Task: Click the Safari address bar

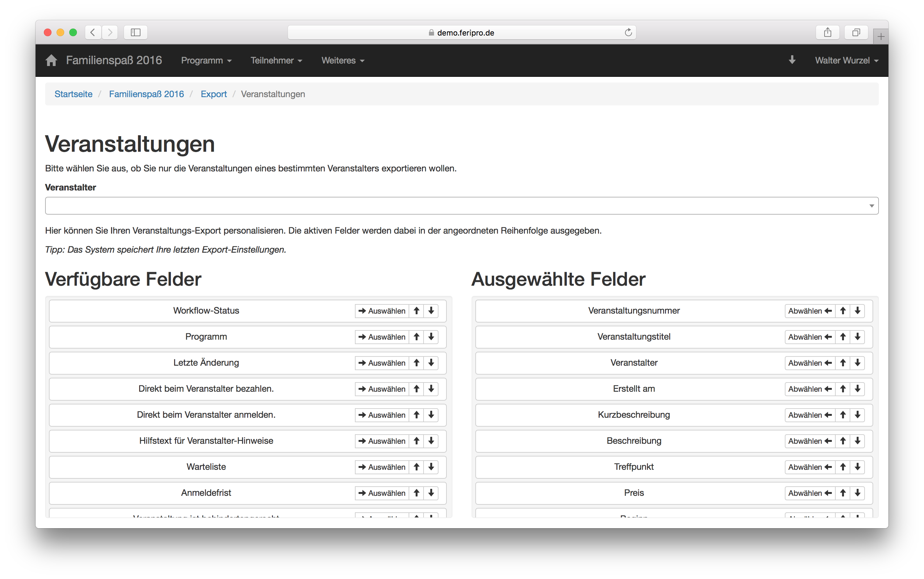Action: [461, 33]
